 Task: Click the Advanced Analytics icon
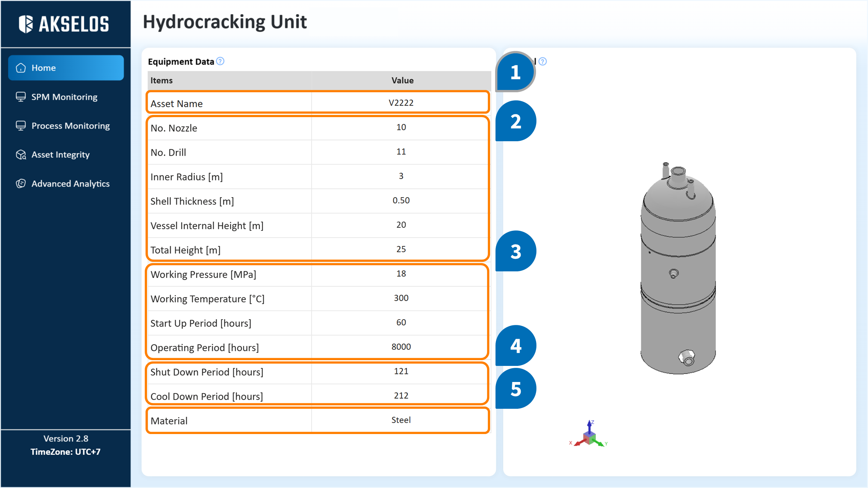tap(21, 184)
